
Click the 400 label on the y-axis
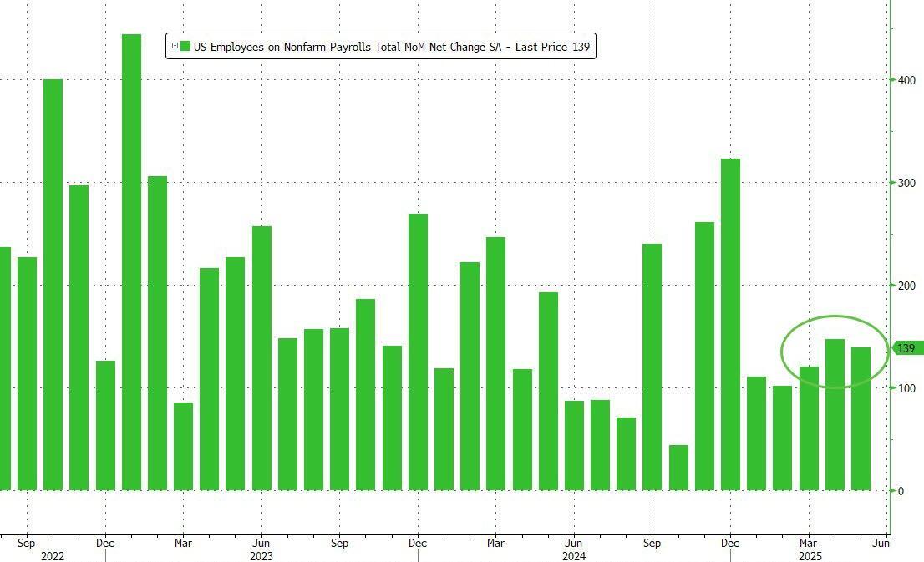[x=906, y=80]
